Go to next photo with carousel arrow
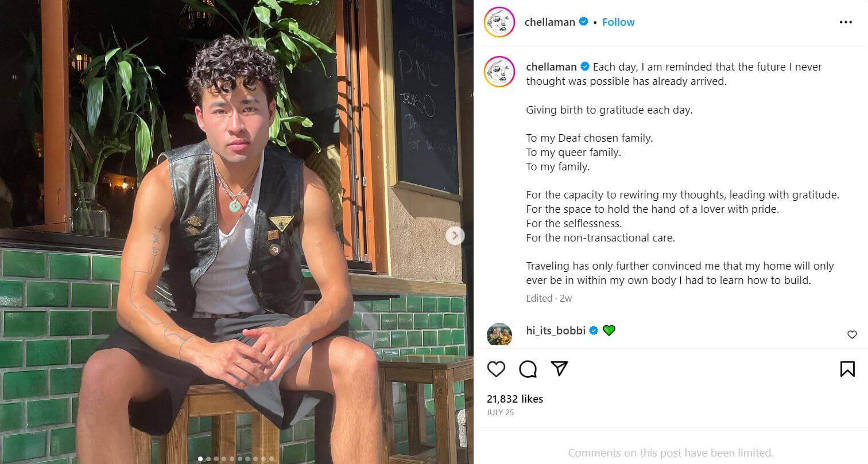 point(455,235)
